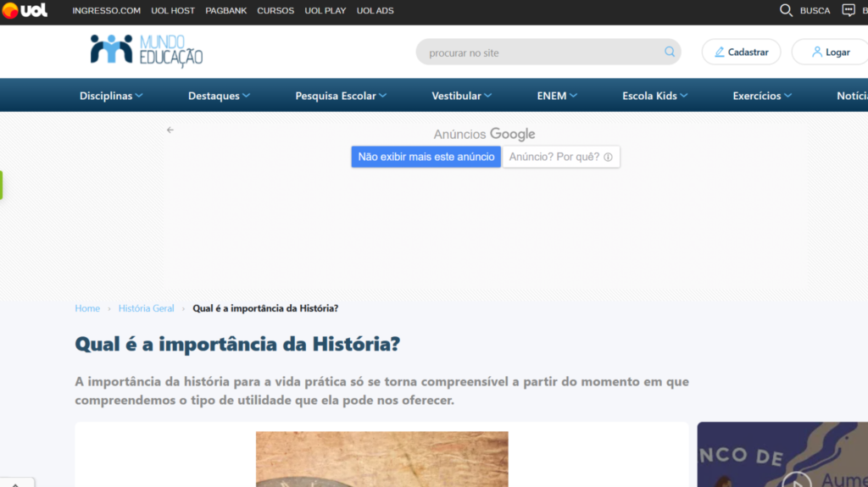The width and height of the screenshot is (868, 487).
Task: Open the Pesquisa Escolar dropdown
Action: pyautogui.click(x=341, y=96)
